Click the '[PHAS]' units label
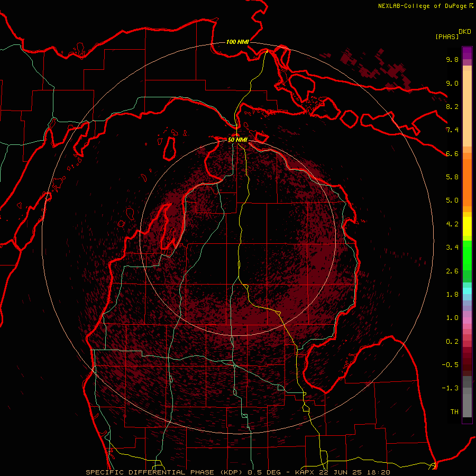 point(447,37)
